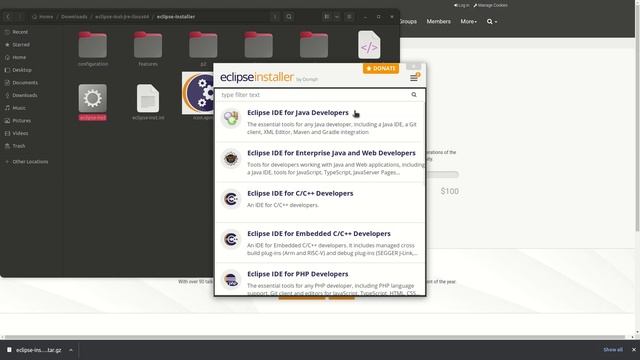The height and width of the screenshot is (360, 640).
Task: Open the More menu on website
Action: pos(469,21)
